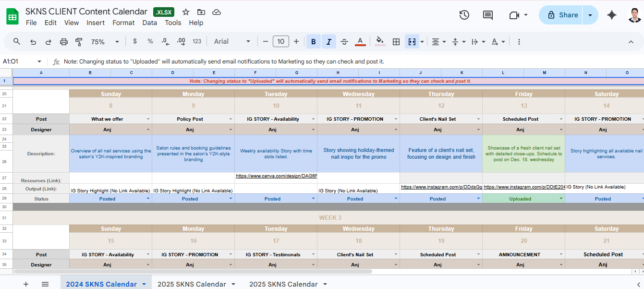This screenshot has height=289, width=644.
Task: Click the paint format roller icon
Action: click(x=79, y=42)
